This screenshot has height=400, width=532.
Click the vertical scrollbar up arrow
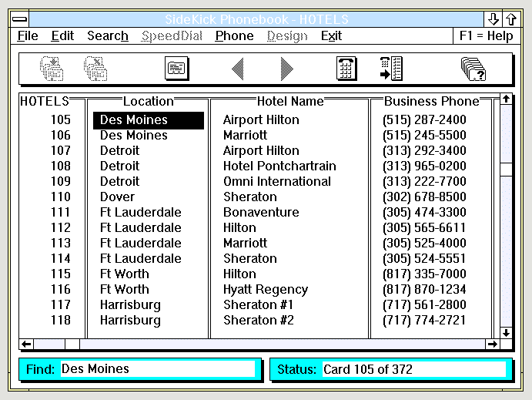click(507, 99)
